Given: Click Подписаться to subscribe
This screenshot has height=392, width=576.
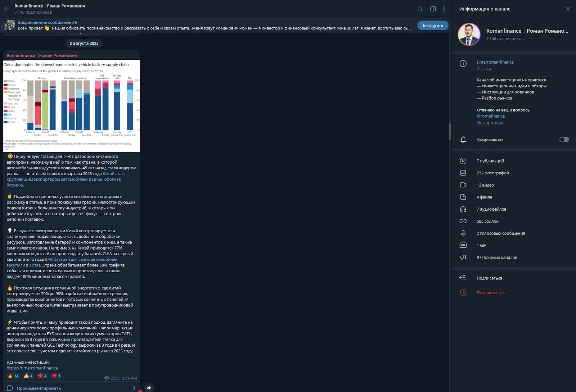Looking at the screenshot, I should coord(489,278).
